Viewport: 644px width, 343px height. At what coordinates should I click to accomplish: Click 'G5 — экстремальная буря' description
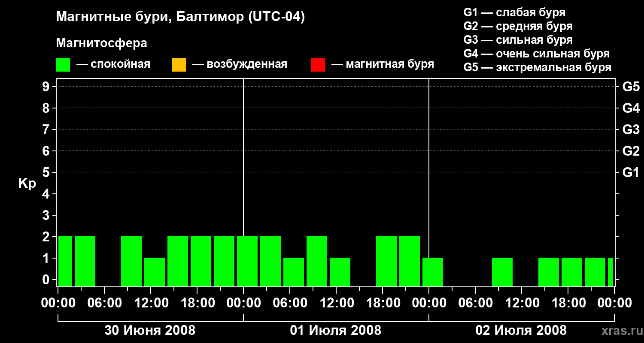(537, 67)
